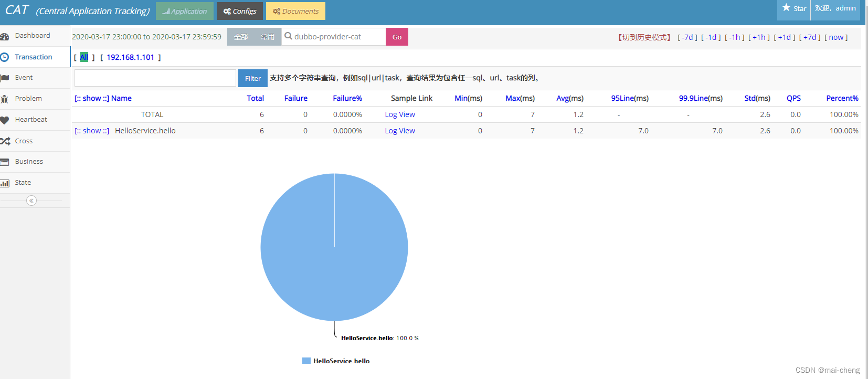Select the All machines link

[x=84, y=57]
